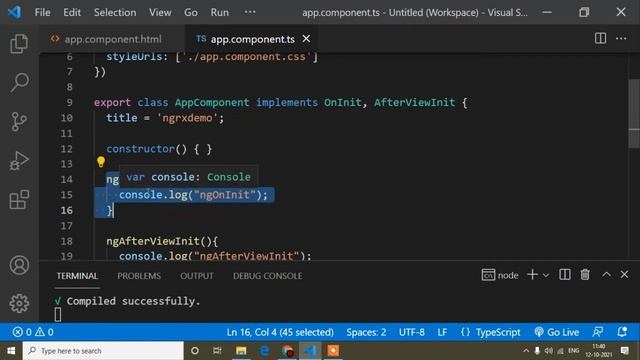Open the new terminal launch profile dropdown
The image size is (640, 360).
pyautogui.click(x=546, y=275)
